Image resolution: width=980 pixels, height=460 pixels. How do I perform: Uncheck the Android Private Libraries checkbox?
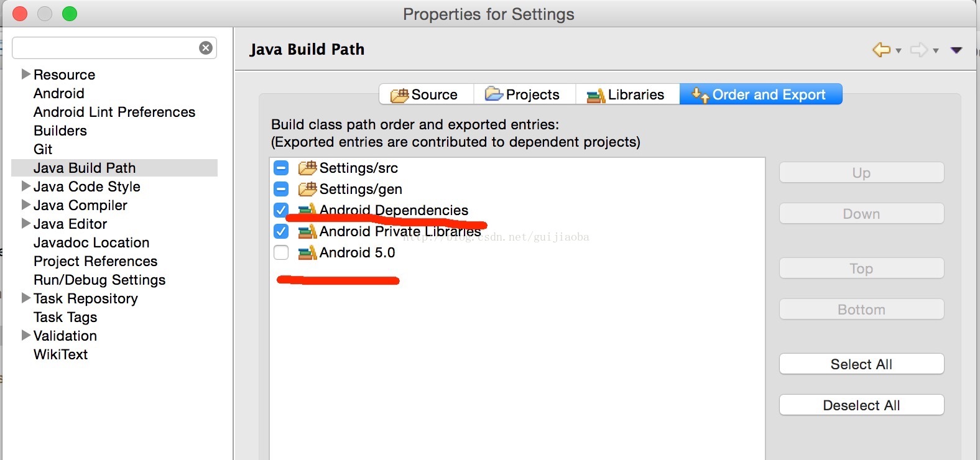coord(281,231)
